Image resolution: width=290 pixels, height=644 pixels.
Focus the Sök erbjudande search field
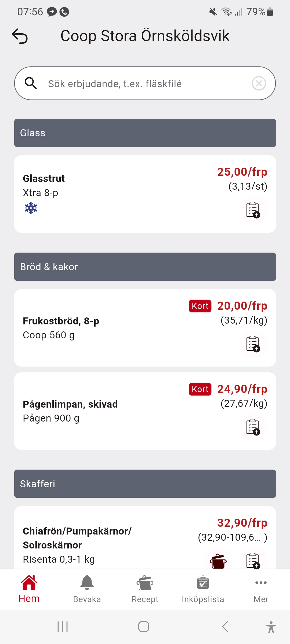(145, 84)
